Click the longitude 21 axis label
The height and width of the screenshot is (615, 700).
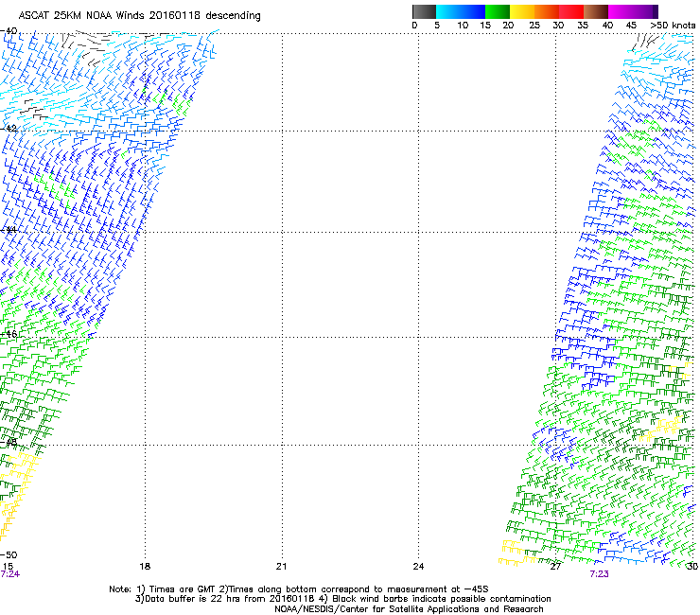[x=281, y=567]
